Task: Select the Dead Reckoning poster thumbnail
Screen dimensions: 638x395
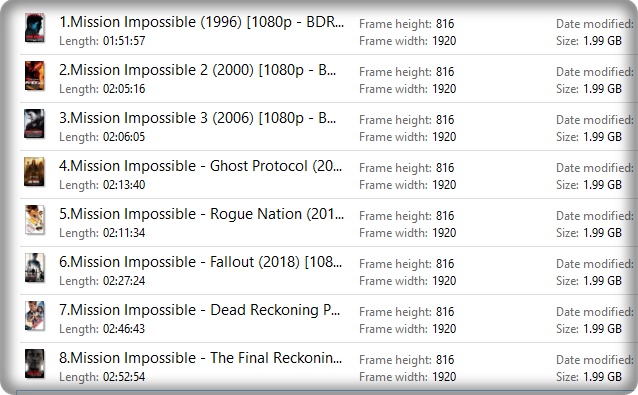Action: (35, 316)
